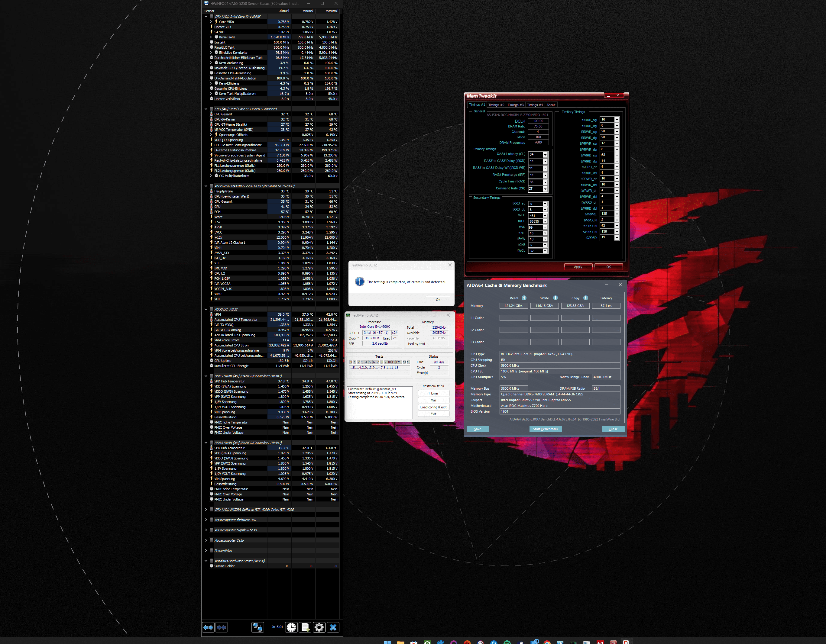Open HWiNFO remote network monitors icon
The height and width of the screenshot is (644, 826).
258,627
